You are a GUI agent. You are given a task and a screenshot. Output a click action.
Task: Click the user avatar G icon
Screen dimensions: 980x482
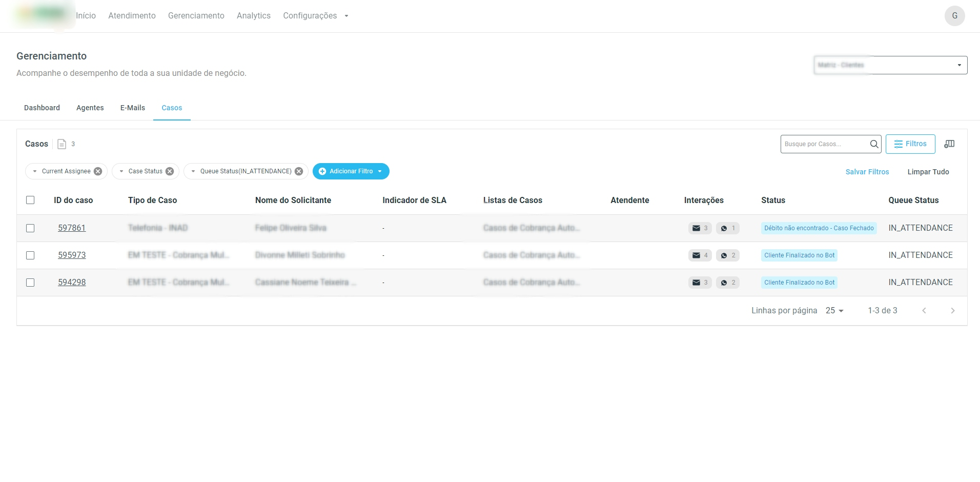coord(954,16)
